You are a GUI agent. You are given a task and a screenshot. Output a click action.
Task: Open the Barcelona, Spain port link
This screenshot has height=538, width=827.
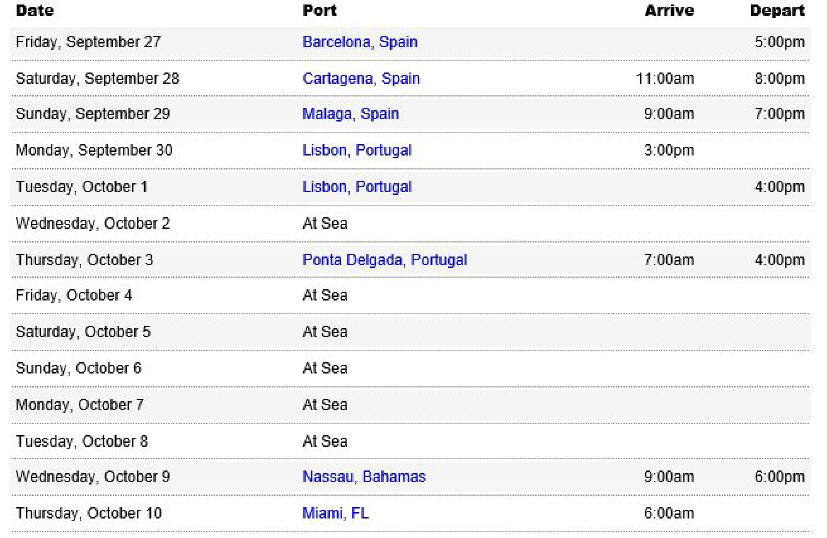point(360,42)
